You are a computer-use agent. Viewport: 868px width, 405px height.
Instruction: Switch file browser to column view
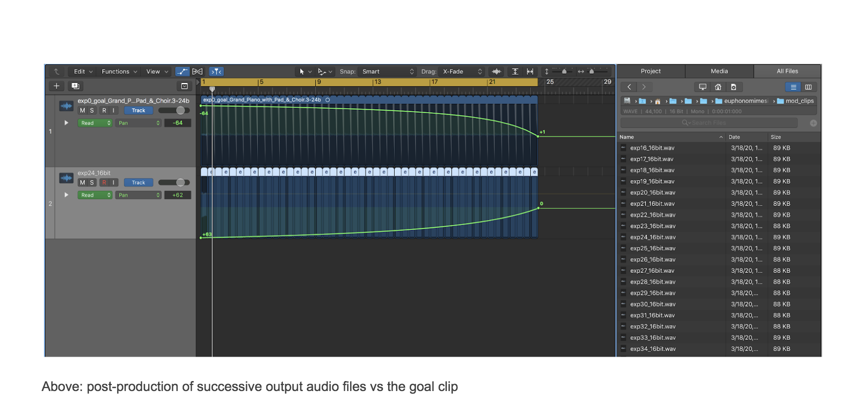click(x=808, y=87)
